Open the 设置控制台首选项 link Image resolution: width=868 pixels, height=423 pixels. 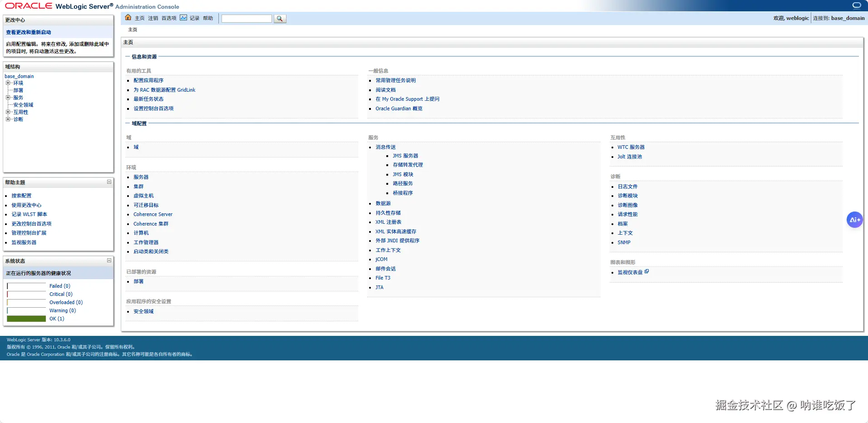(153, 108)
